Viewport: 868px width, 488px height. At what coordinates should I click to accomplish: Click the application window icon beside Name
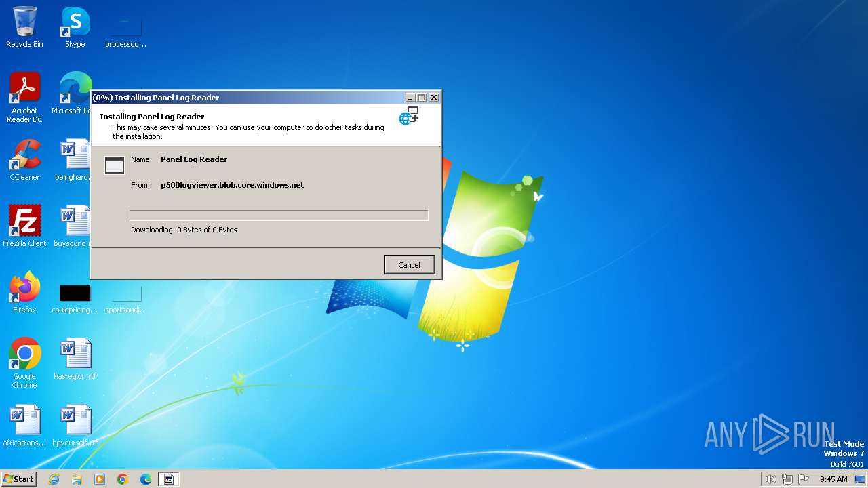(115, 165)
